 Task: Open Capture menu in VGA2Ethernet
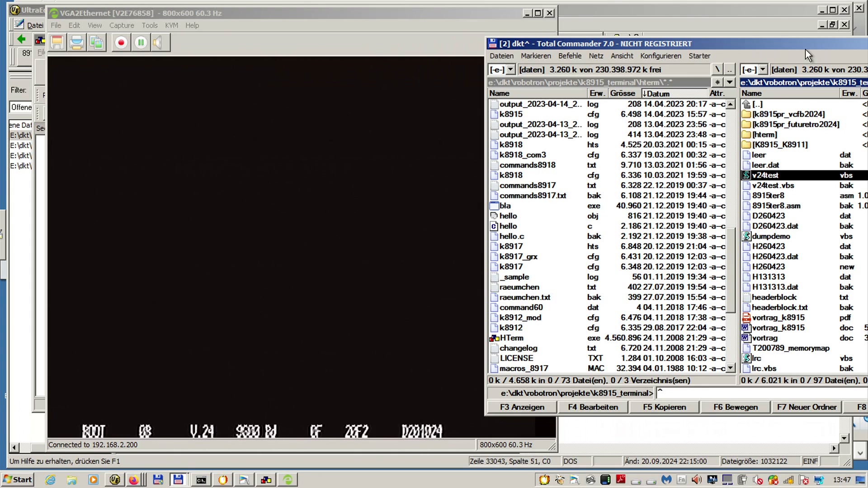[x=122, y=25]
